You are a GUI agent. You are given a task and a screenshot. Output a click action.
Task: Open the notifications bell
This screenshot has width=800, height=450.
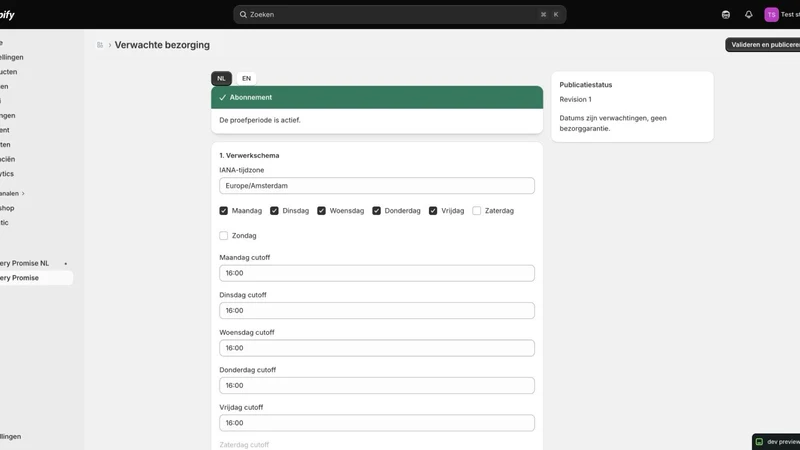748,15
